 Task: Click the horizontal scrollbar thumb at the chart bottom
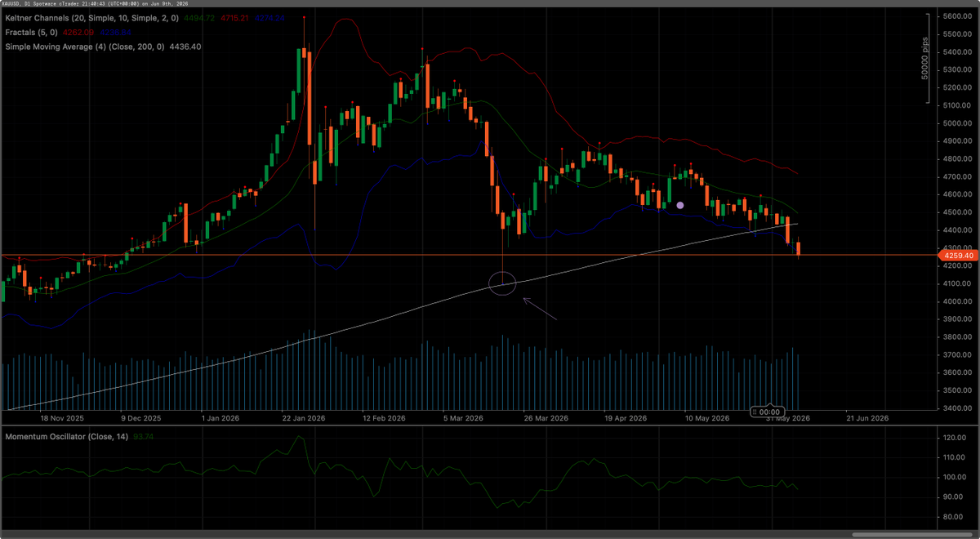(912, 535)
